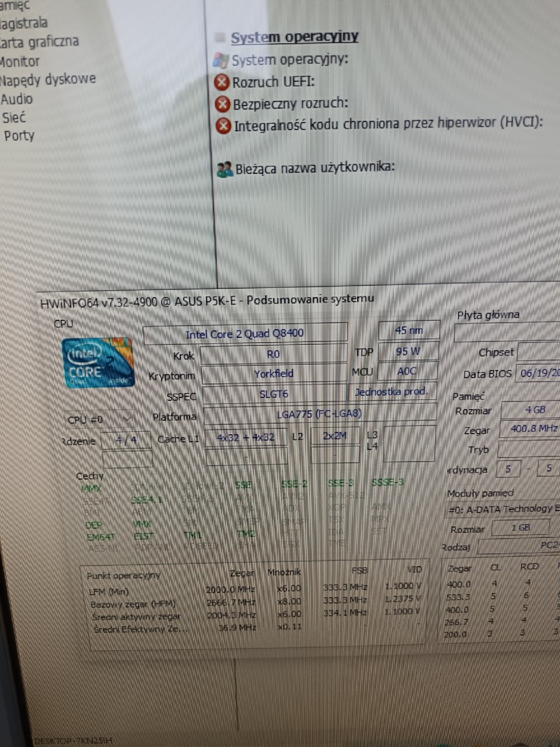
Task: Click the LGA775 (FC-LGA8) platform value
Action: (319, 414)
